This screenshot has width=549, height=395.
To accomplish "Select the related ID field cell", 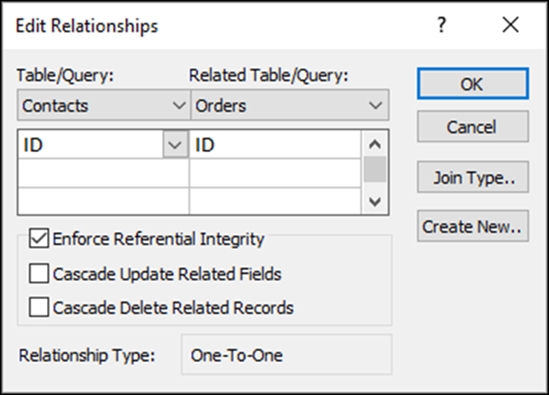I will click(275, 144).
